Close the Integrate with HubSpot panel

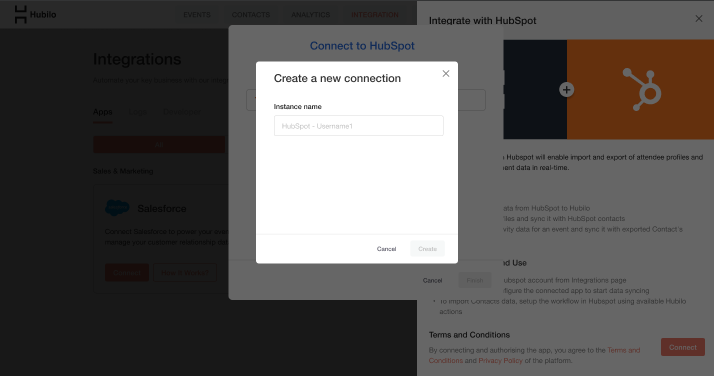(699, 19)
